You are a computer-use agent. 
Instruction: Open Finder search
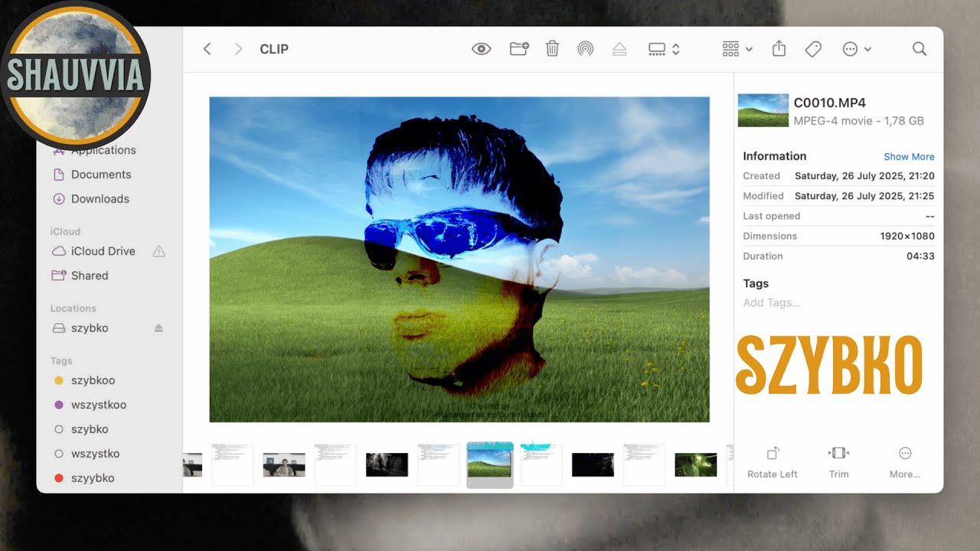coord(920,49)
